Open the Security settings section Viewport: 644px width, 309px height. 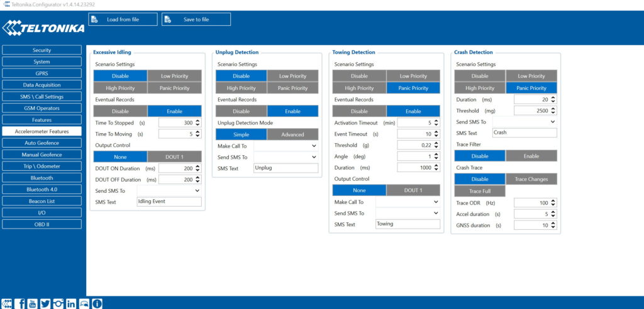[x=42, y=50]
